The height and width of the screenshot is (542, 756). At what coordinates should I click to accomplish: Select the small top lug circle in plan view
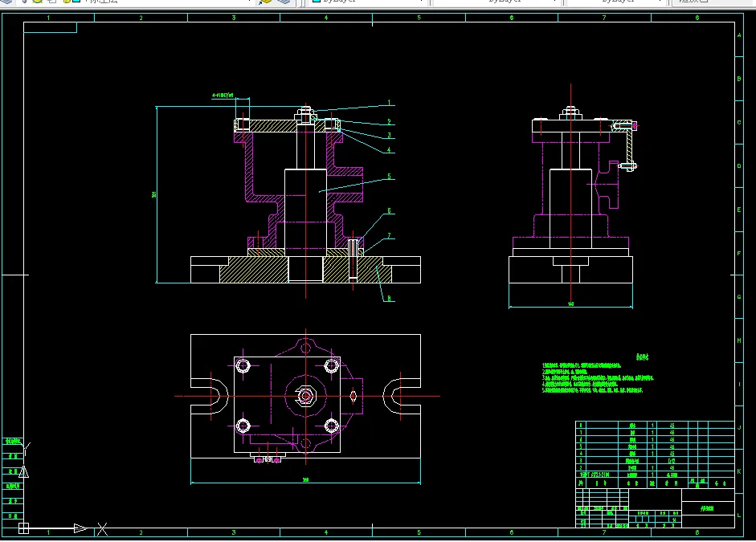pyautogui.click(x=305, y=348)
